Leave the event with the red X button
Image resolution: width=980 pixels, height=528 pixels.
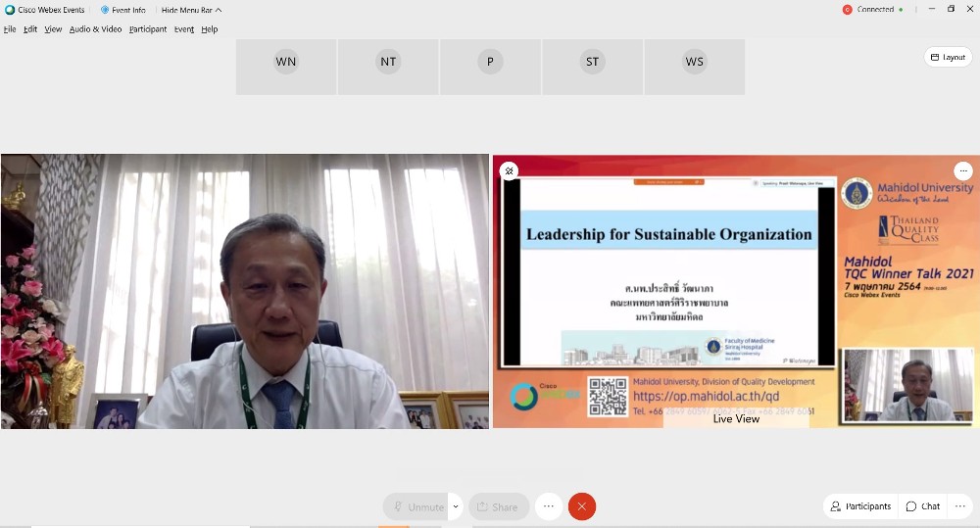coord(581,506)
